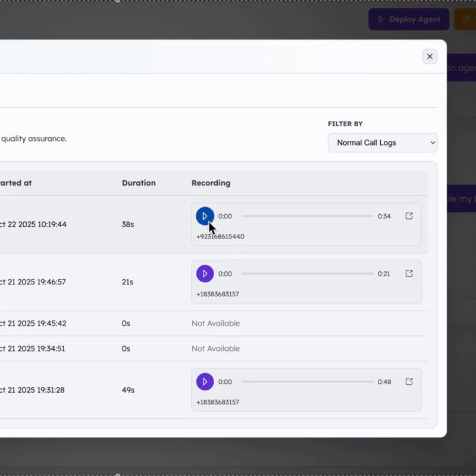
Task: Seek within the 0:21 recording progress bar
Action: click(x=307, y=274)
